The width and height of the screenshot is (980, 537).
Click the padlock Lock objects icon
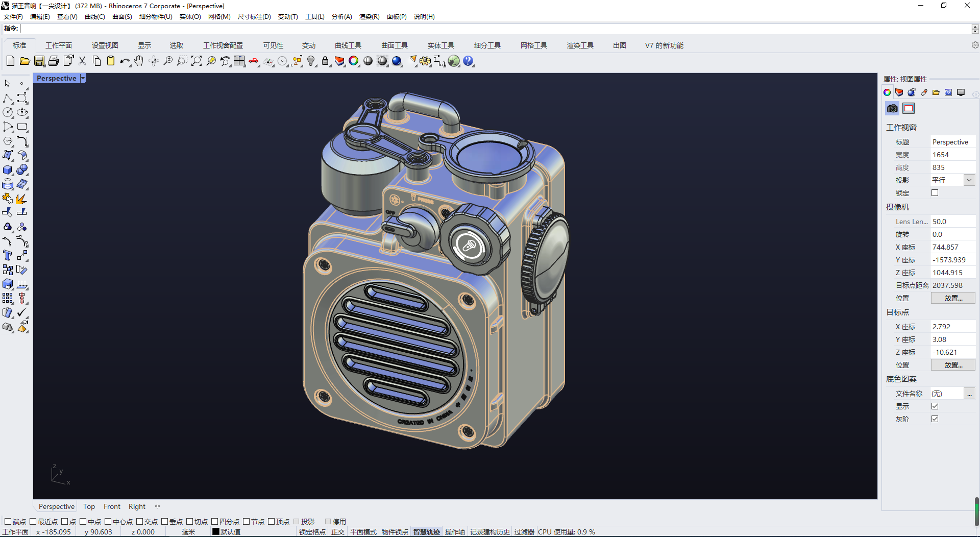click(x=325, y=61)
